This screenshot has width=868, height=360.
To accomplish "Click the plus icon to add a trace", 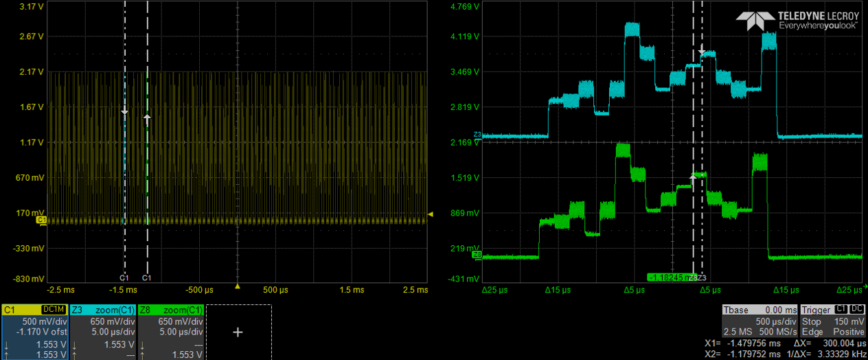I will 238,332.
